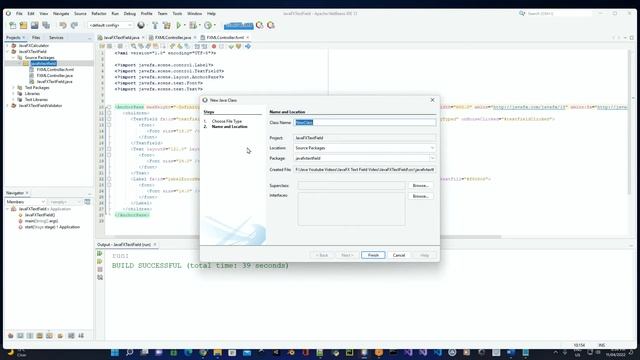Select main(String[] args) in Navigator
The image size is (640, 360).
(41, 221)
